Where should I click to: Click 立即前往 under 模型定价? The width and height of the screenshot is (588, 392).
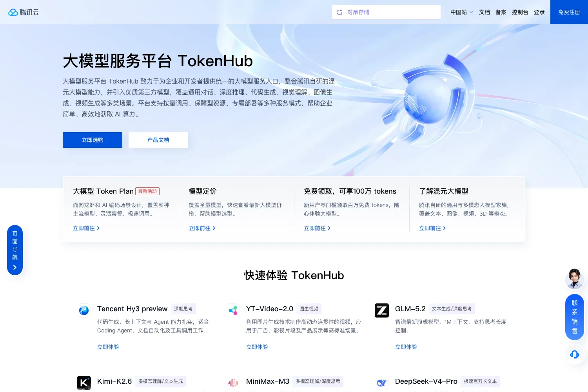(202, 228)
